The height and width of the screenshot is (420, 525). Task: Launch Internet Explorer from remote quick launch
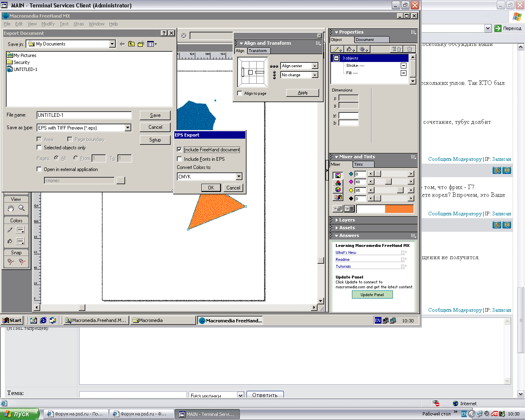click(43, 320)
